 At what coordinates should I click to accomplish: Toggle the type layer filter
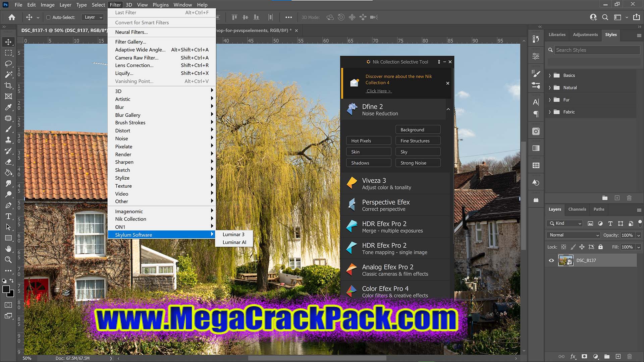610,224
